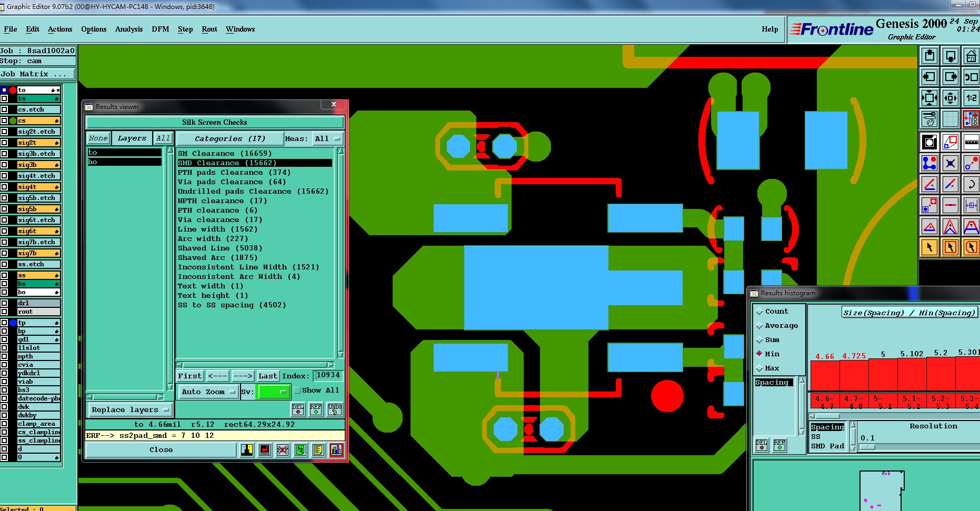Select the plain black arrow selection tool
This screenshot has width=980, height=511.
pos(929,247)
